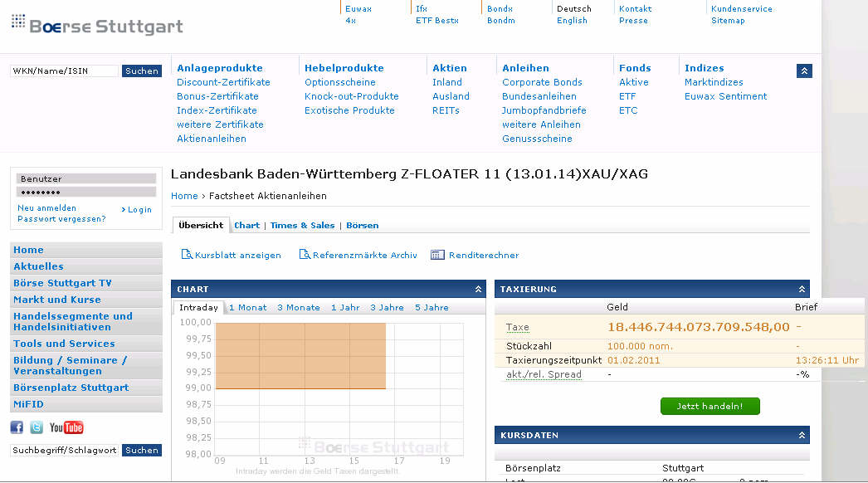Screen dimensions: 868x483
Task: Show the 1 Jahr chart
Action: [x=345, y=307]
